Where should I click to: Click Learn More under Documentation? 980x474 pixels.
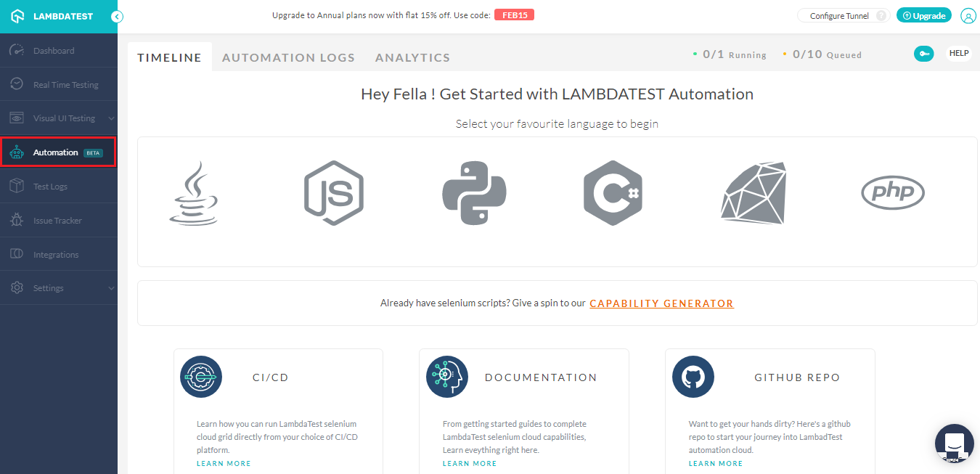(470, 463)
